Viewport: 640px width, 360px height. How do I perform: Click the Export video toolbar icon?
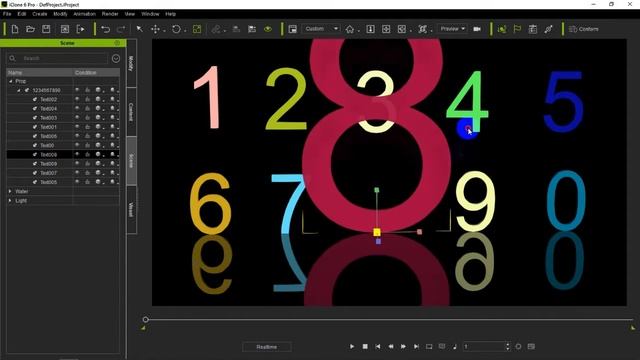[80, 29]
